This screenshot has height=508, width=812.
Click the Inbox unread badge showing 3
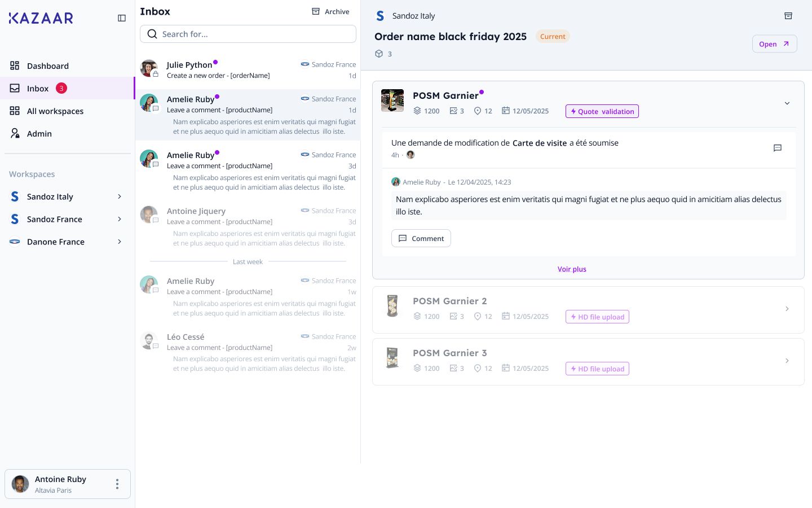point(61,88)
